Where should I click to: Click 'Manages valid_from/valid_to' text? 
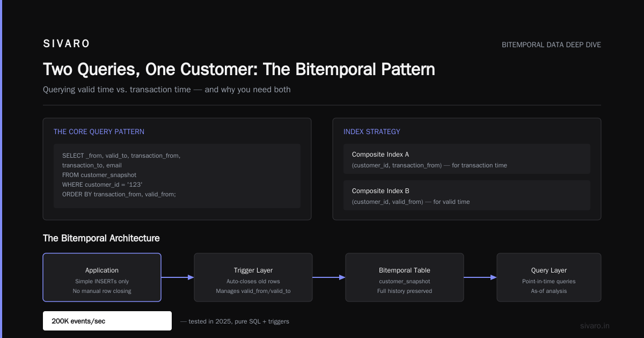click(253, 291)
